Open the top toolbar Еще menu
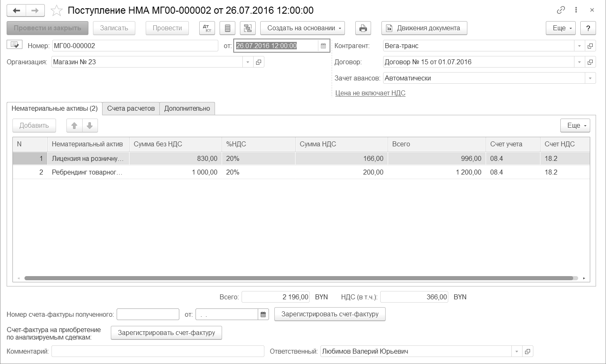The image size is (606, 364). [x=561, y=28]
